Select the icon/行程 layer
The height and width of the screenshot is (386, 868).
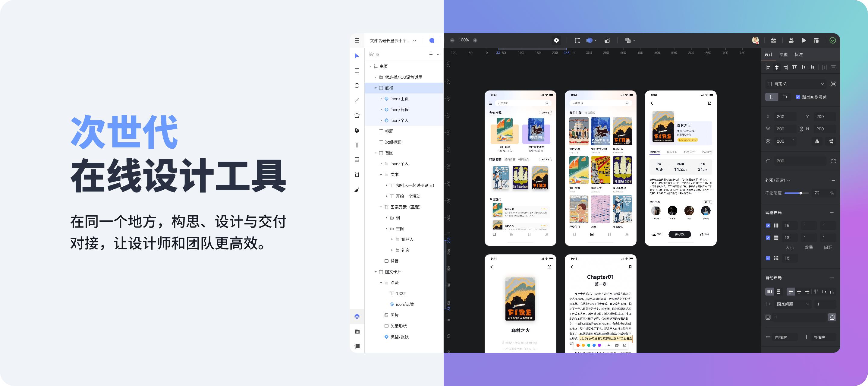coord(399,109)
